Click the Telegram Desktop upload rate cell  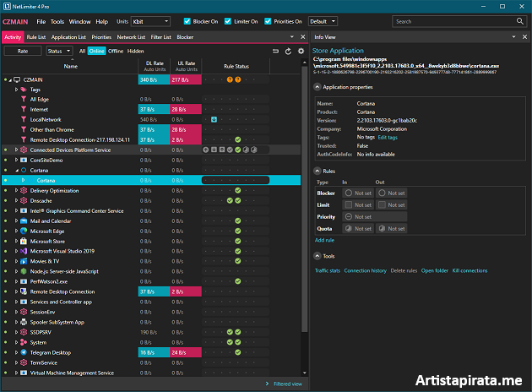point(186,352)
